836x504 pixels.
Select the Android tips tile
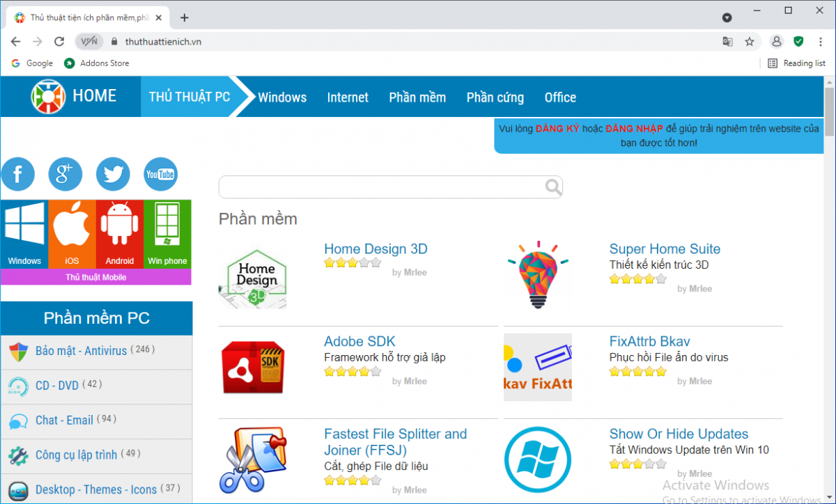[119, 233]
